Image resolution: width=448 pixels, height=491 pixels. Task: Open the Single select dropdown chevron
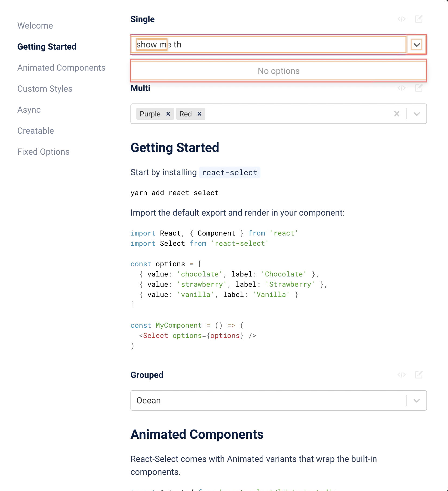tap(416, 44)
